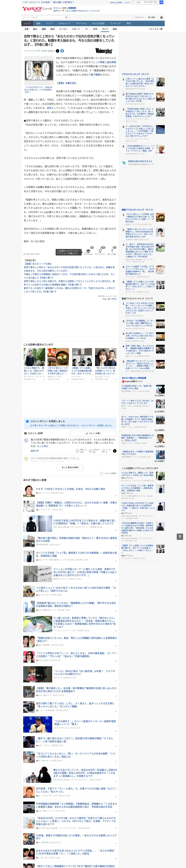Screen dimensions: 186x868
Task: Click the Walkerplus source logo
Action: click(x=104, y=51)
